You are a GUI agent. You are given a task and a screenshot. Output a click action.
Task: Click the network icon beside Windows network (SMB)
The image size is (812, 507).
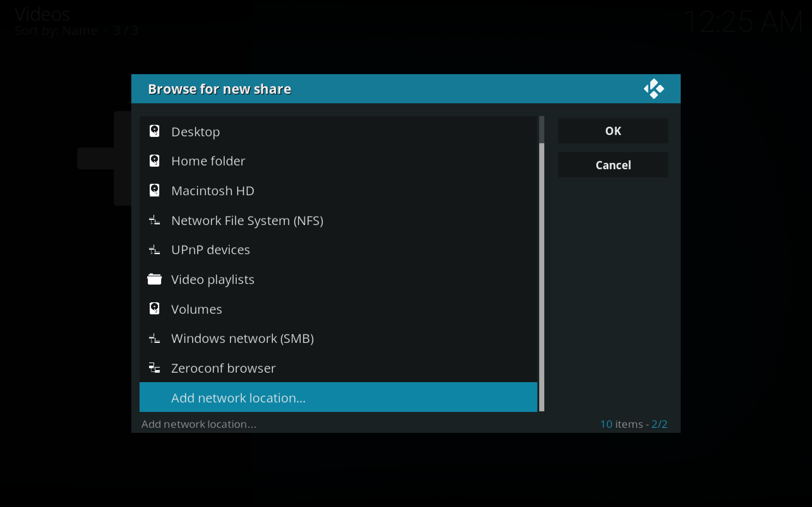click(155, 338)
